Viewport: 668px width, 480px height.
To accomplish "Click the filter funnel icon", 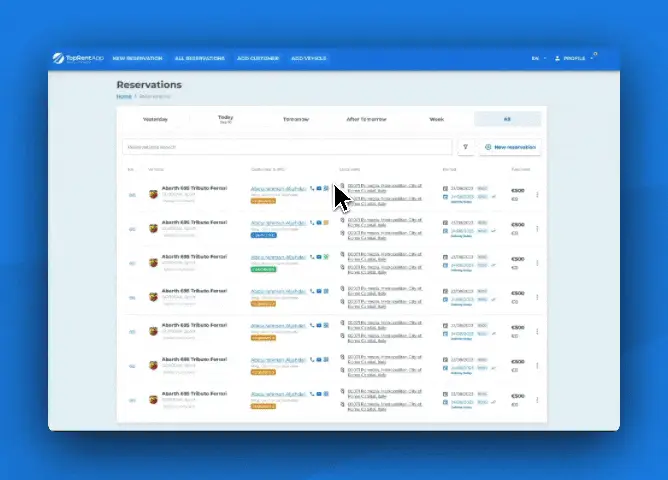I will [465, 147].
